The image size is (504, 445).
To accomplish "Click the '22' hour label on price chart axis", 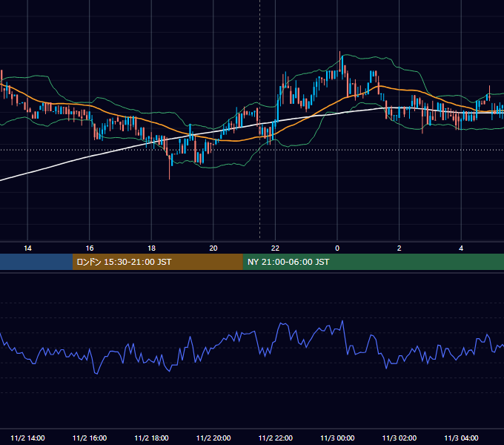I will (x=275, y=248).
